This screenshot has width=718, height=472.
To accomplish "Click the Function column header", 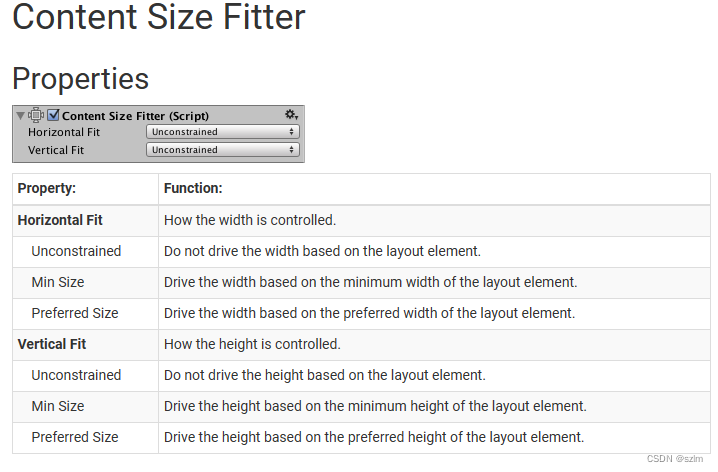I will (193, 188).
